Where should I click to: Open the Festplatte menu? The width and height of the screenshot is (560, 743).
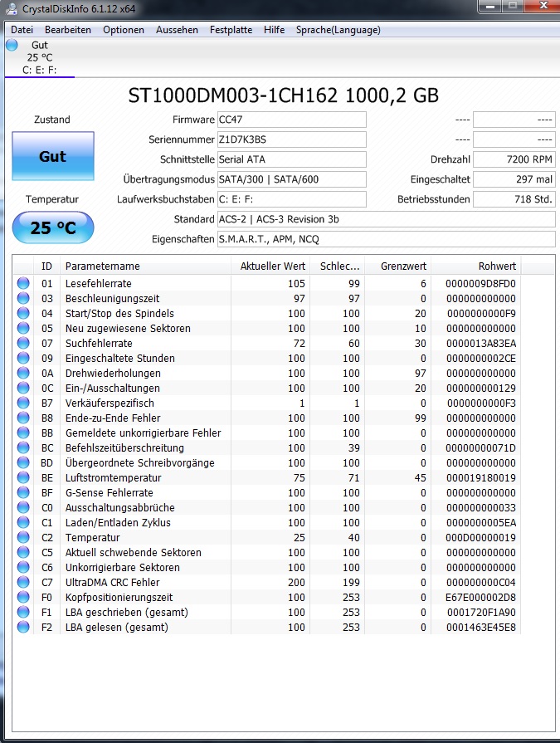point(231,30)
